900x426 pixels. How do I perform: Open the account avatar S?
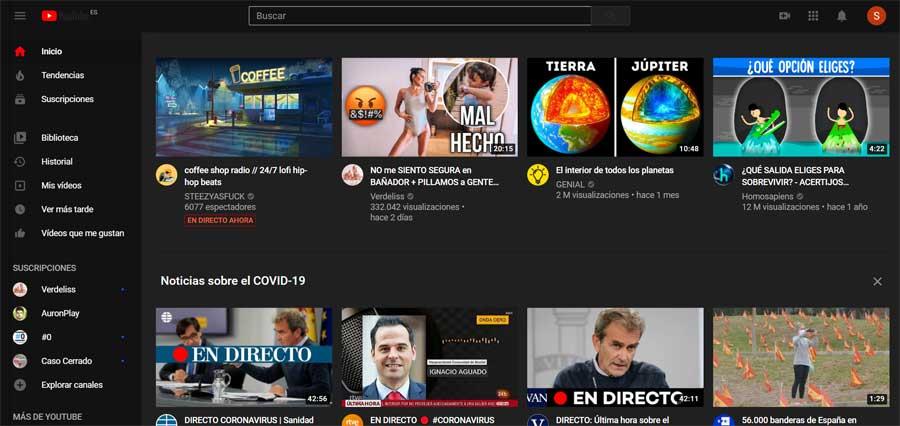[876, 16]
